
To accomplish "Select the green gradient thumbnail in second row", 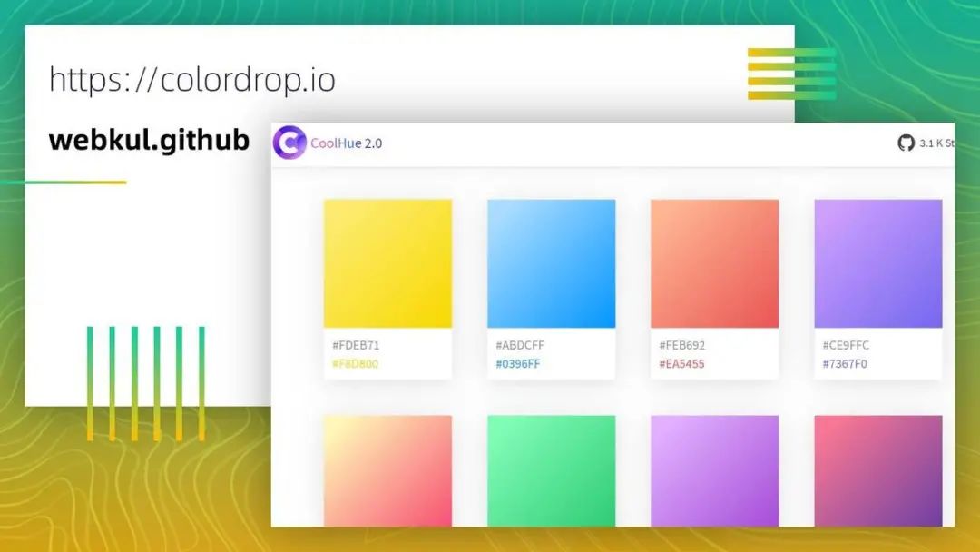I will coord(552,470).
